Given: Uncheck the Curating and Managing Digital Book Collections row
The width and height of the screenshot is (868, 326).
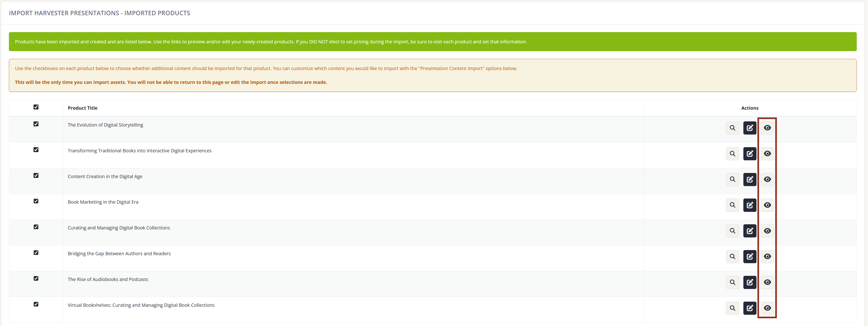Looking at the screenshot, I should tap(36, 227).
